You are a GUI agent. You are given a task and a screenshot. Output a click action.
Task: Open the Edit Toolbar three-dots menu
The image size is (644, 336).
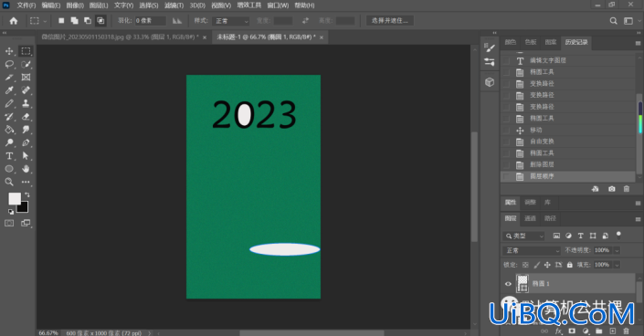pos(26,182)
